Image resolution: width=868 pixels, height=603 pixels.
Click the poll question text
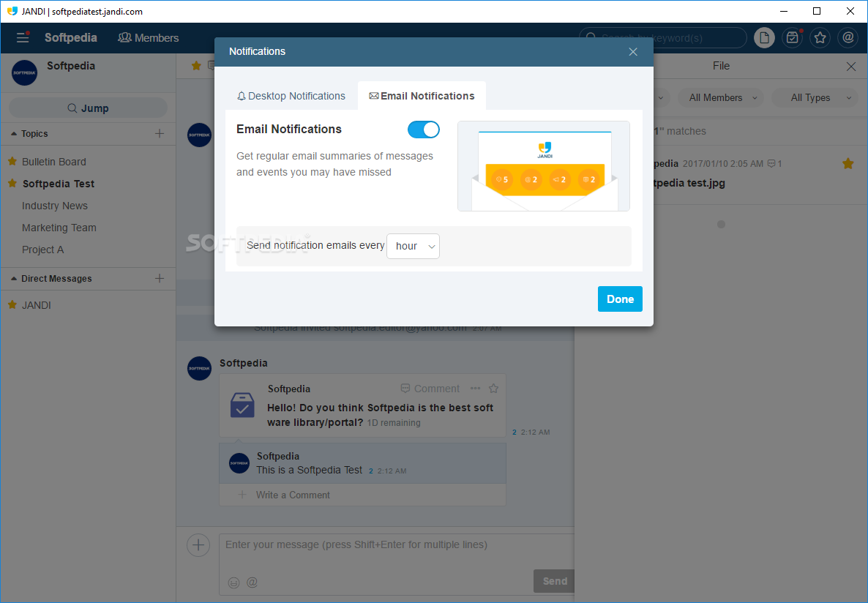(381, 415)
